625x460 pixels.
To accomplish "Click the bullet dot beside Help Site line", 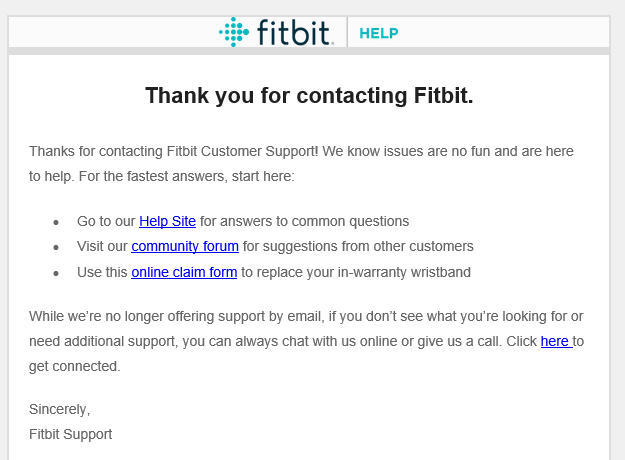I will 56,222.
